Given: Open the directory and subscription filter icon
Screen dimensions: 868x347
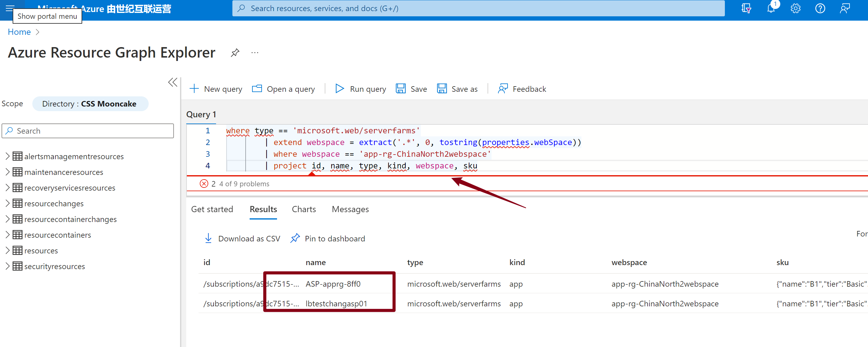Looking at the screenshot, I should coord(746,8).
